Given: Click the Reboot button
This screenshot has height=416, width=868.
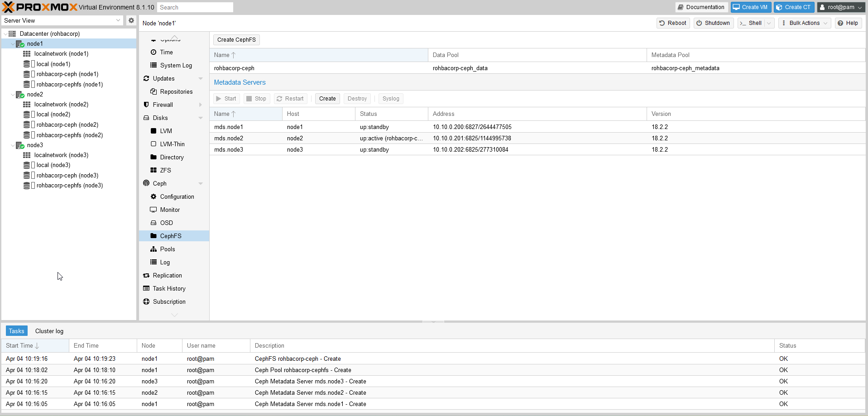Looking at the screenshot, I should (x=673, y=23).
